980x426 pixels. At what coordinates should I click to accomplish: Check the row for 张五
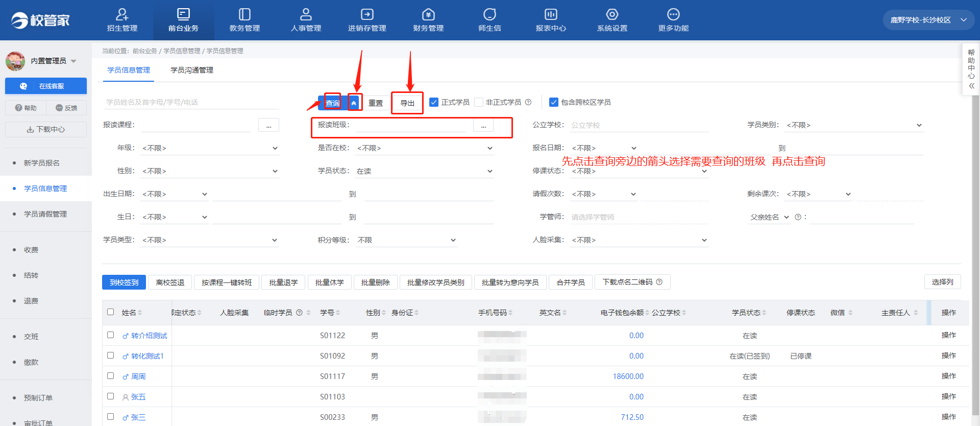click(x=111, y=396)
